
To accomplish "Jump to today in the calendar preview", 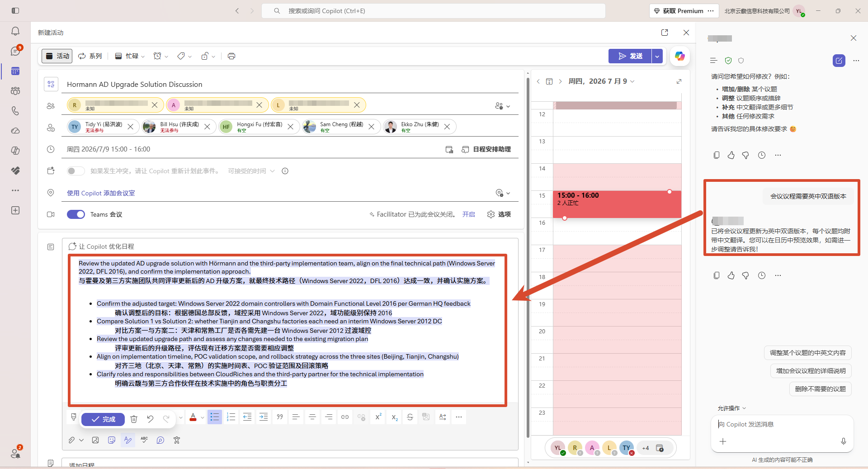I will (x=549, y=81).
